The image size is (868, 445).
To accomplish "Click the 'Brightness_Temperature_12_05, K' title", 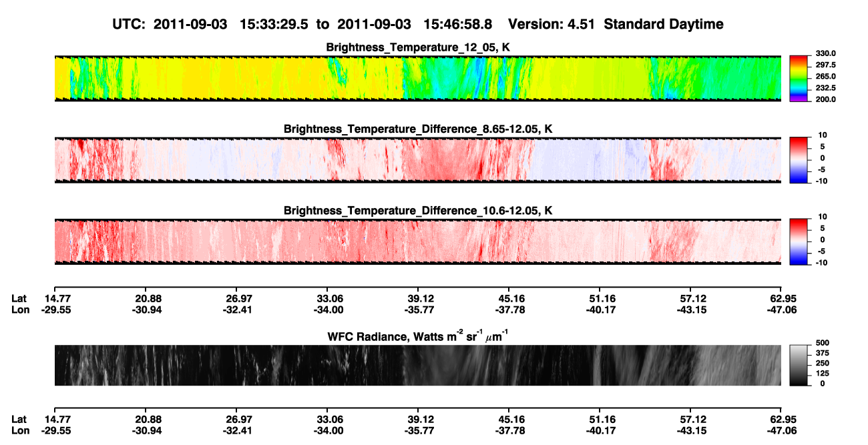I will [418, 47].
